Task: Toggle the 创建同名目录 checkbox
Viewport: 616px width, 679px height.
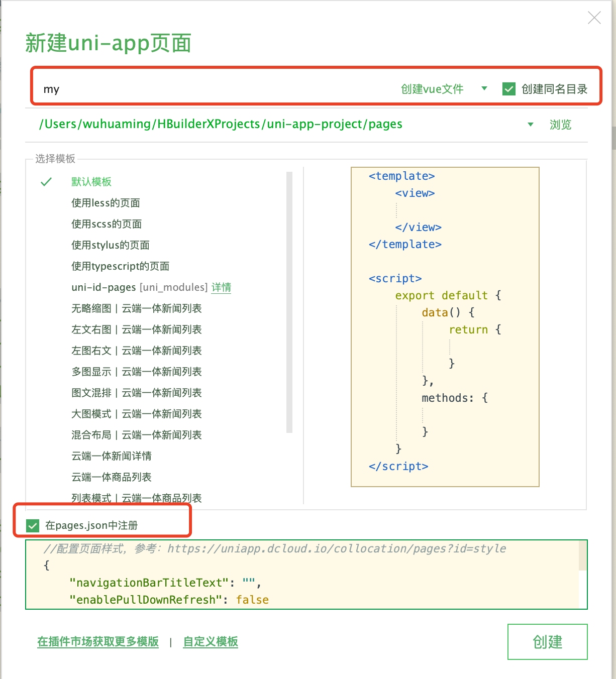Action: tap(509, 89)
